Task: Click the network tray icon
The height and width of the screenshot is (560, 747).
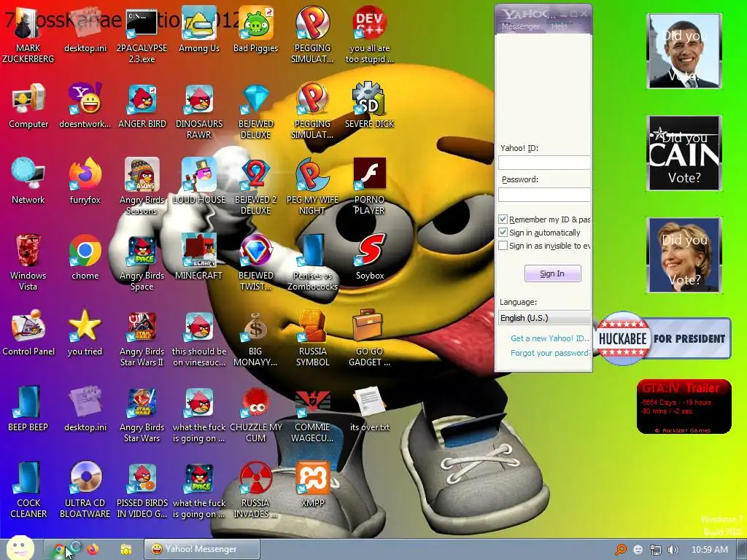Action: point(656,550)
